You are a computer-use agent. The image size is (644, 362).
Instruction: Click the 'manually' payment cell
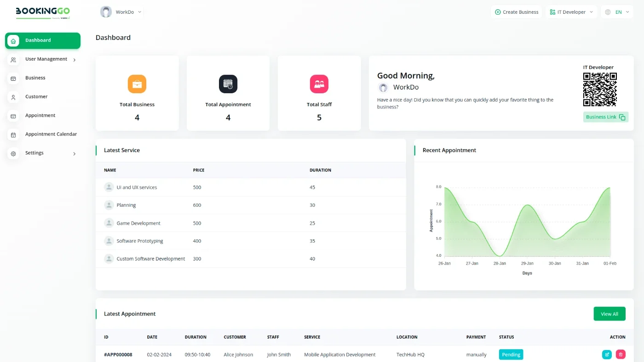476,355
